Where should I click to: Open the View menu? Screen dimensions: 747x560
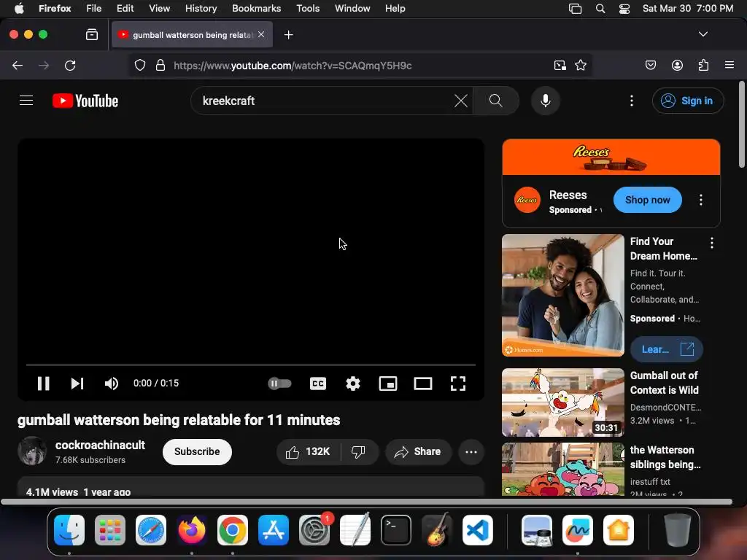159,8
